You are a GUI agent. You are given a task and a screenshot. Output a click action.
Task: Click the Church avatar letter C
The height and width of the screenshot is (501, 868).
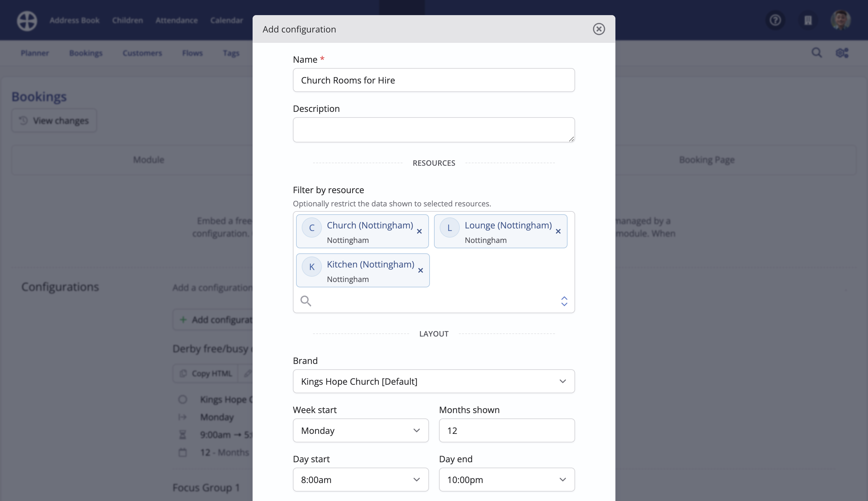(311, 227)
